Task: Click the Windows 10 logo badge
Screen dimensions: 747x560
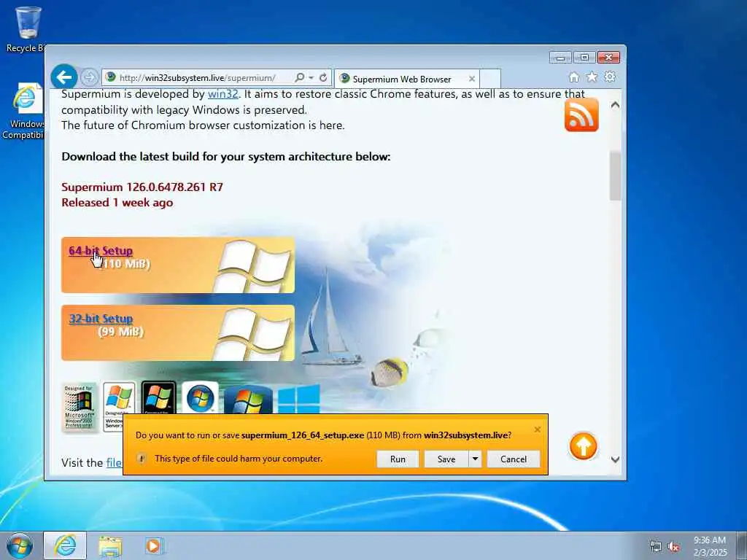Action: pyautogui.click(x=298, y=399)
